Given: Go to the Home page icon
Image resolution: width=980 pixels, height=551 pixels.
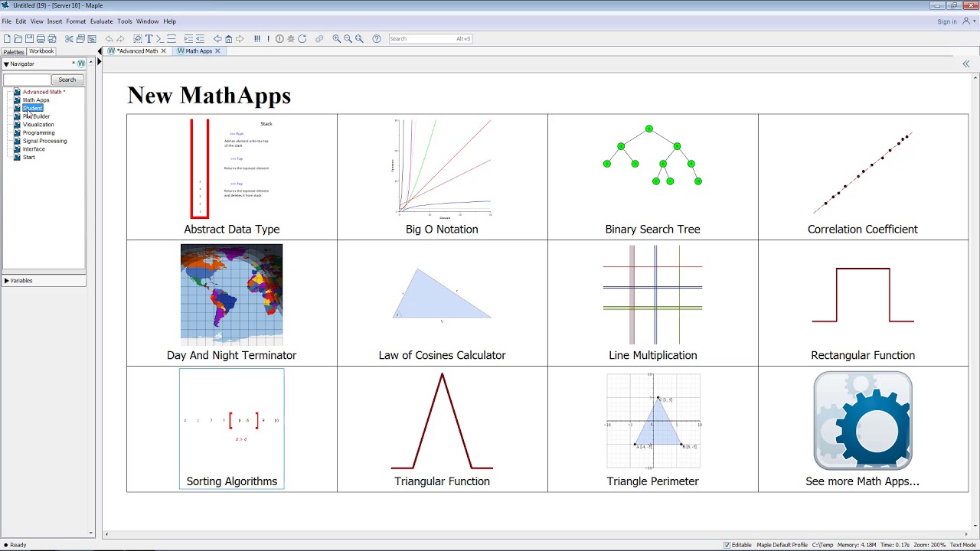Looking at the screenshot, I should 228,38.
